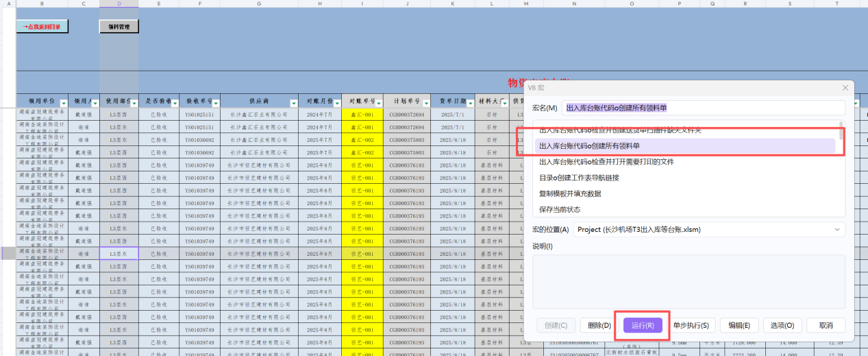The height and width of the screenshot is (356, 868).
Task: Select macro 出入库台账代码o检查并打开需要打印的文件
Action: pyautogui.click(x=684, y=162)
